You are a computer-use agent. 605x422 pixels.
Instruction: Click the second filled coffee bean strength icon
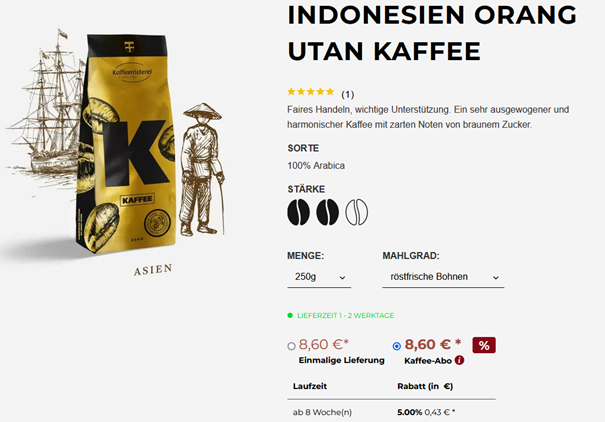[328, 212]
